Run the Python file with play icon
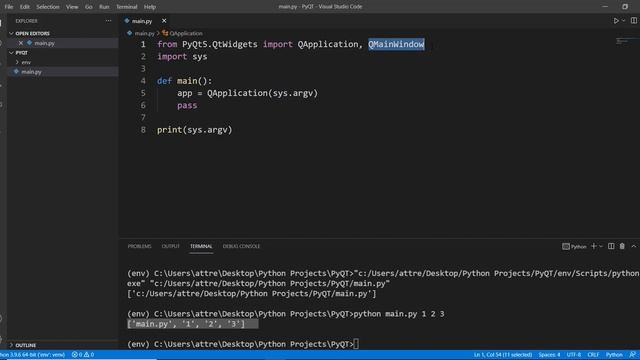 616,20
